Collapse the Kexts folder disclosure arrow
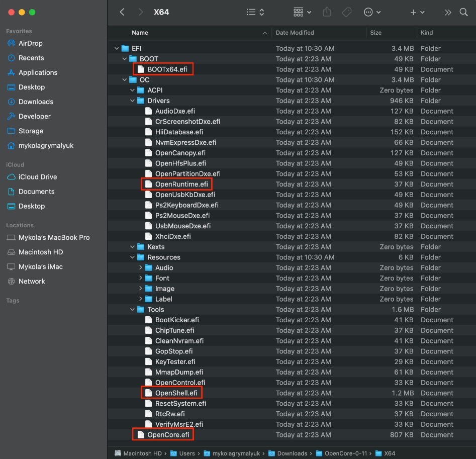This screenshot has width=476, height=459. pos(132,247)
